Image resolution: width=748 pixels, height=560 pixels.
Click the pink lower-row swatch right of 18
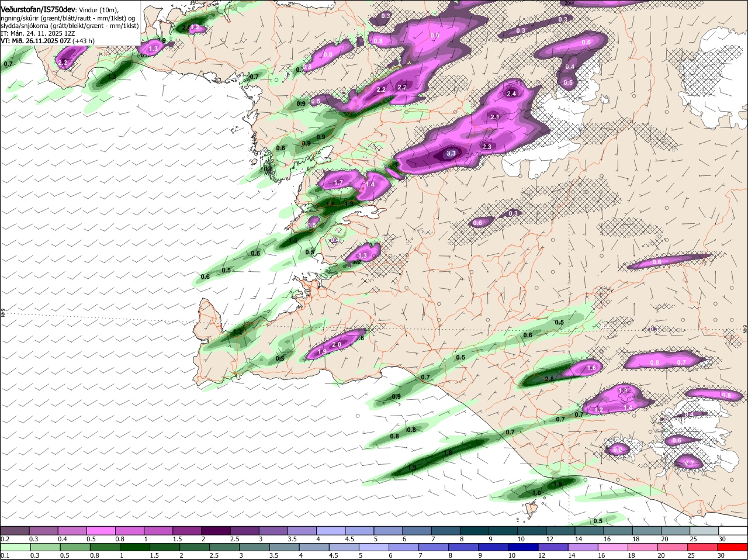(643, 547)
